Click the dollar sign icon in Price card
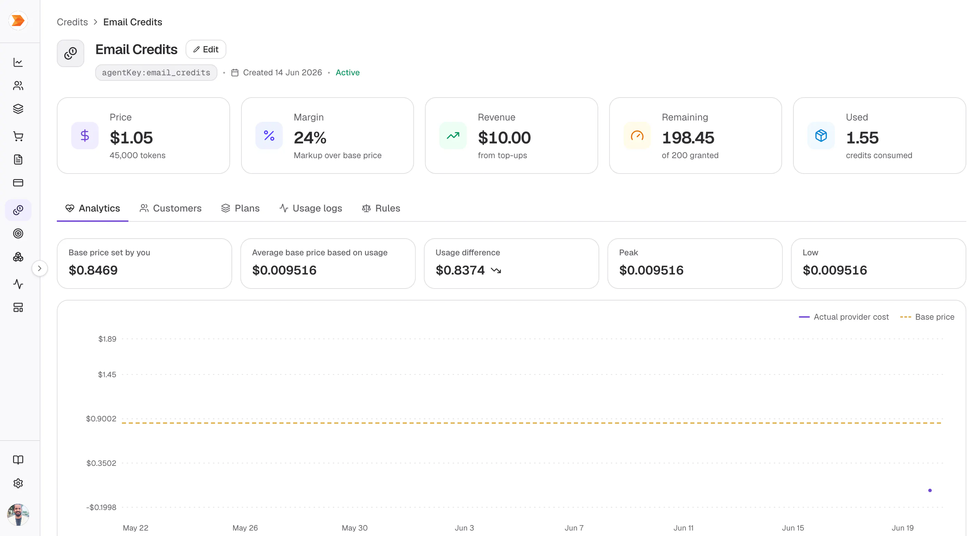This screenshot has width=980, height=536. tap(85, 136)
